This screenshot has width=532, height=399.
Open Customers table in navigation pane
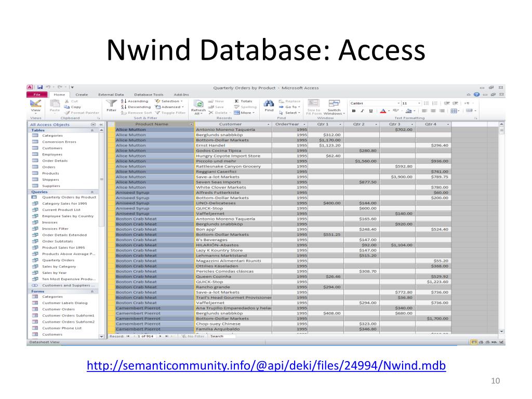pyautogui.click(x=52, y=148)
